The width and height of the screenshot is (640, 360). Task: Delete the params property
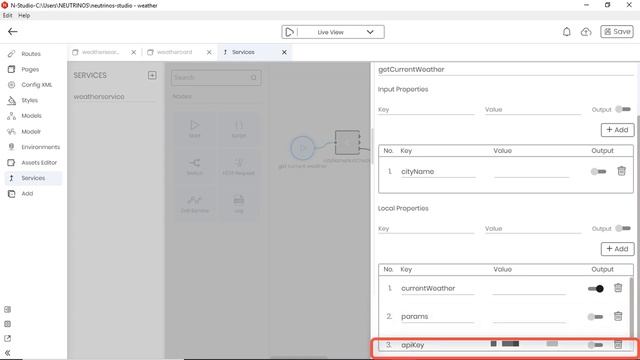[x=618, y=316]
